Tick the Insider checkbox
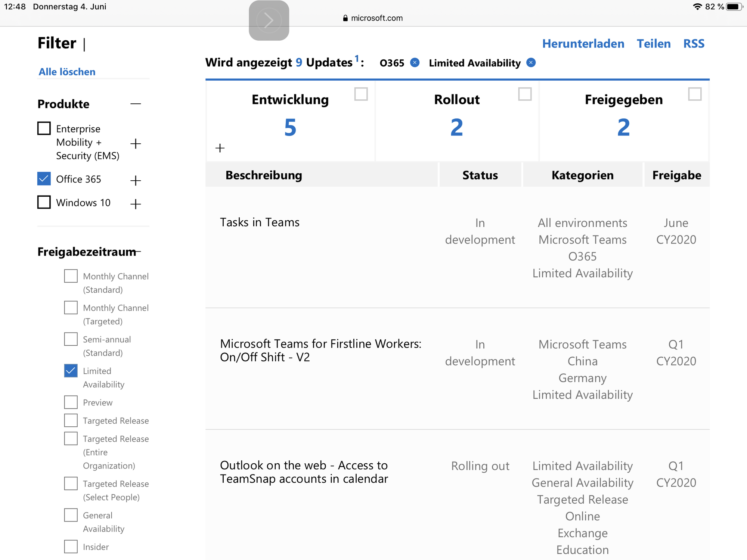Image resolution: width=747 pixels, height=560 pixels. pyautogui.click(x=71, y=547)
